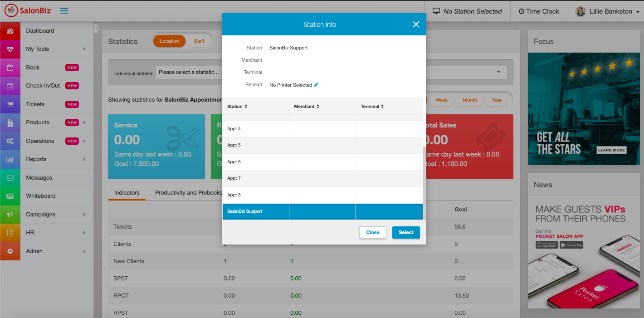Click the Book calendar icon
Image resolution: width=644 pixels, height=318 pixels.
pos(10,68)
